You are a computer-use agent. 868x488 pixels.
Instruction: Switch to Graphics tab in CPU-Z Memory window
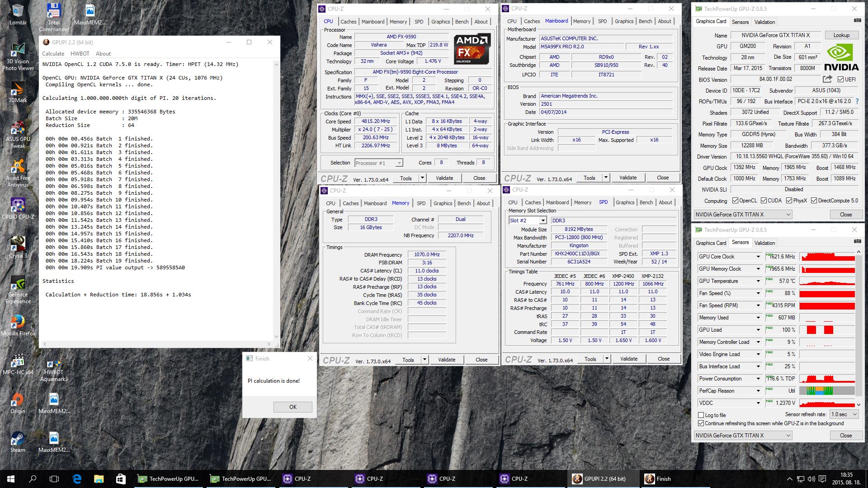(443, 203)
